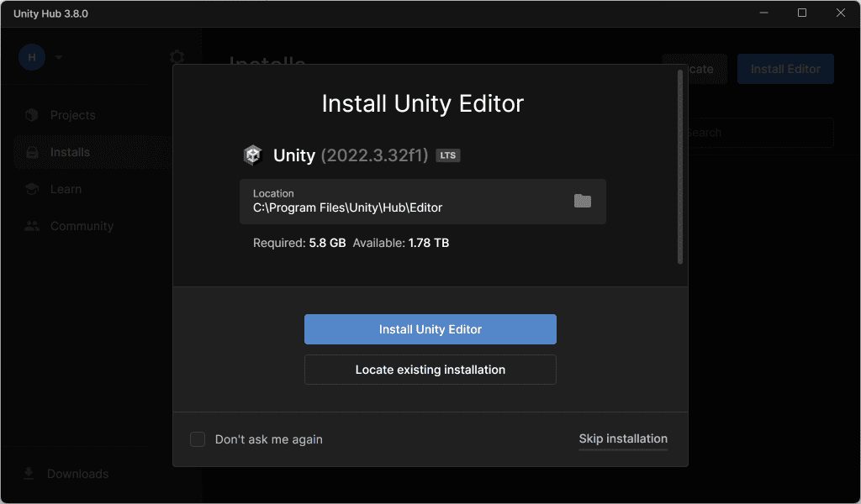Click the LTS badge next to Unity version
The width and height of the screenshot is (861, 504).
coord(447,155)
